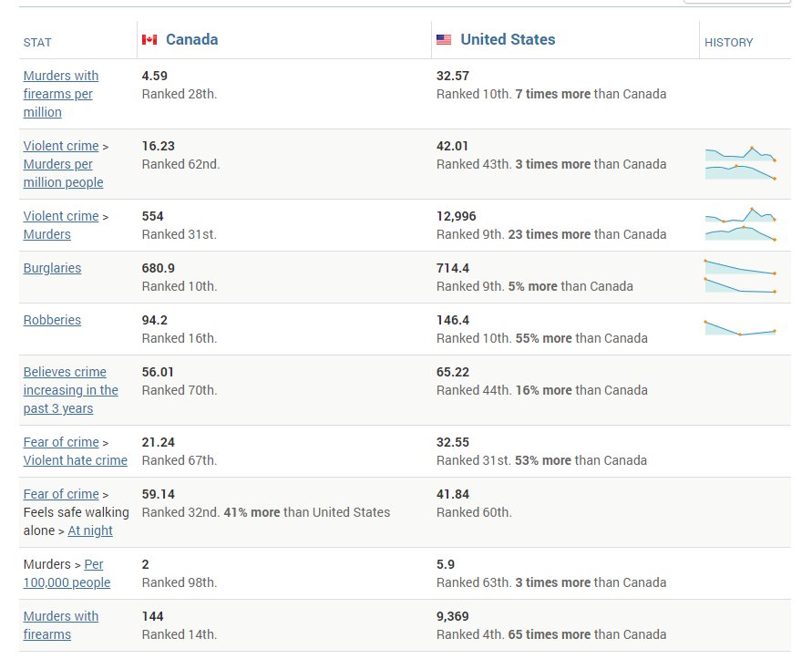Select Canada's value 4.59
This screenshot has height=659, width=812.
point(154,76)
